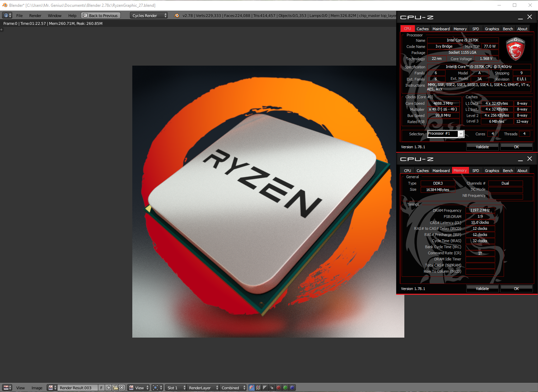The image size is (538, 392).
Task: Close the lower CPU-Z Memory window
Action: pos(529,159)
